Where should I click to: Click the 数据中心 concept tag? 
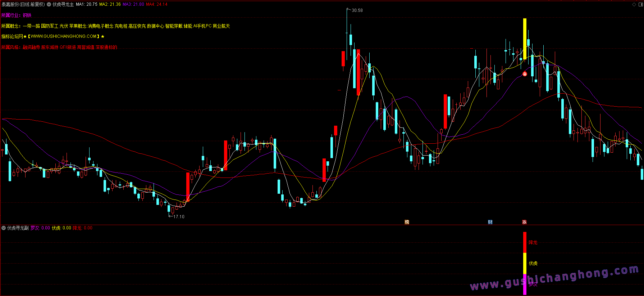[155, 26]
